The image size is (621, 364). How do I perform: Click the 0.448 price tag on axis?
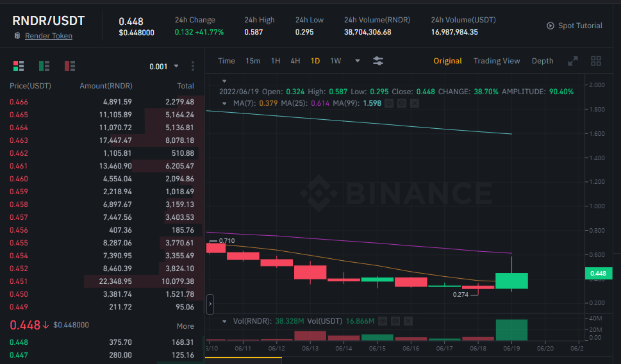pos(598,273)
